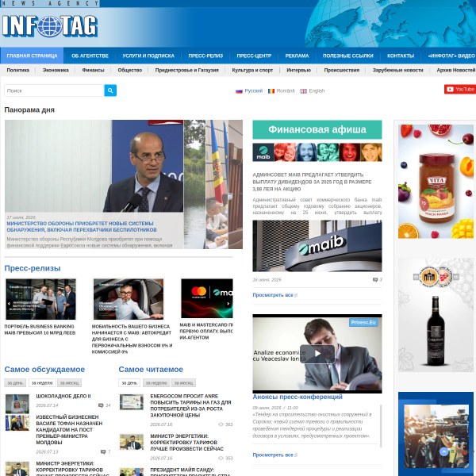Screen dimensions: 476x476
Task: Click thumbnail beside Energocom article
Action: pos(132,402)
